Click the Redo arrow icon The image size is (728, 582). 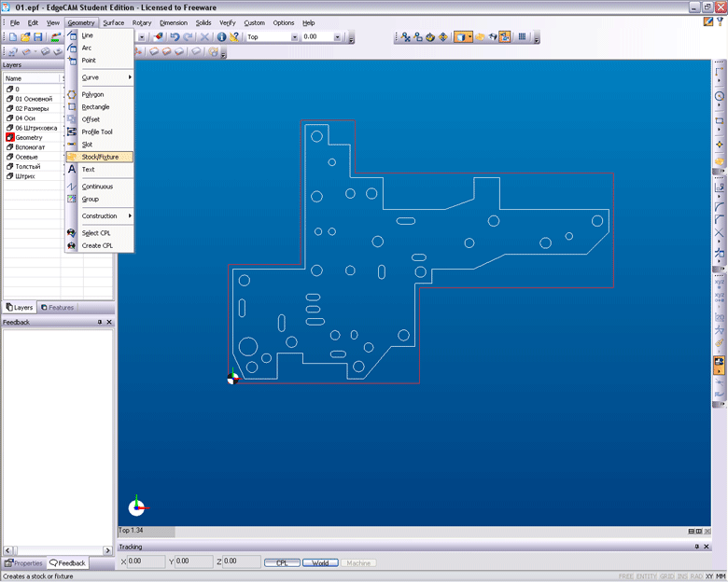[188, 37]
